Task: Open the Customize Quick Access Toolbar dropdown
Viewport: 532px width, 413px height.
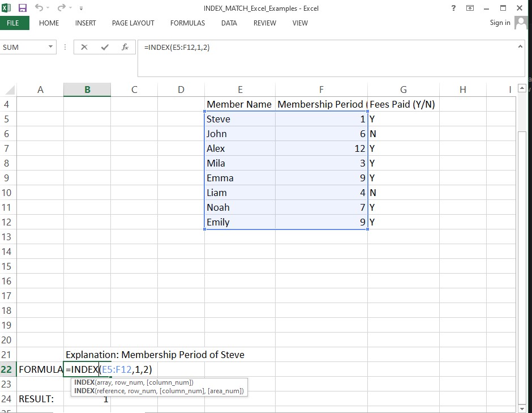Action: pos(81,8)
